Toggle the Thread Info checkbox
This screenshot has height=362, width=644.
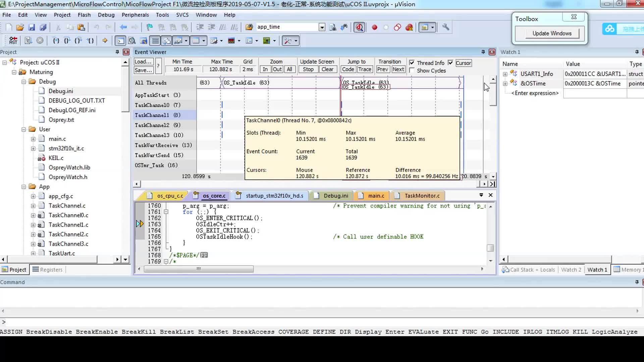412,63
